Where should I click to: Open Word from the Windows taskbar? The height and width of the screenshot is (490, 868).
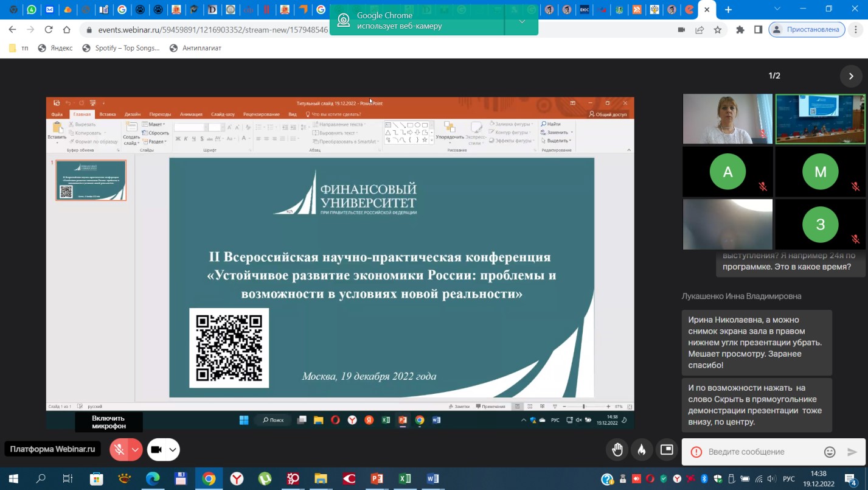pos(432,479)
